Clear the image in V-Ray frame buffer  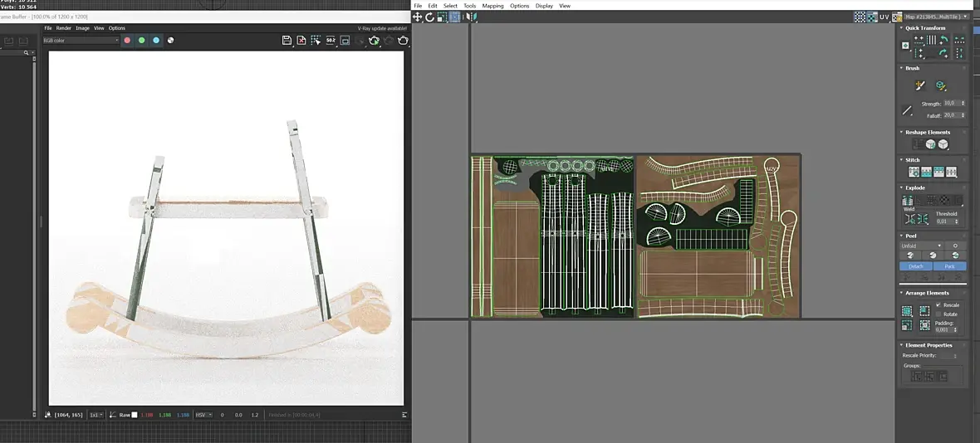tap(301, 40)
